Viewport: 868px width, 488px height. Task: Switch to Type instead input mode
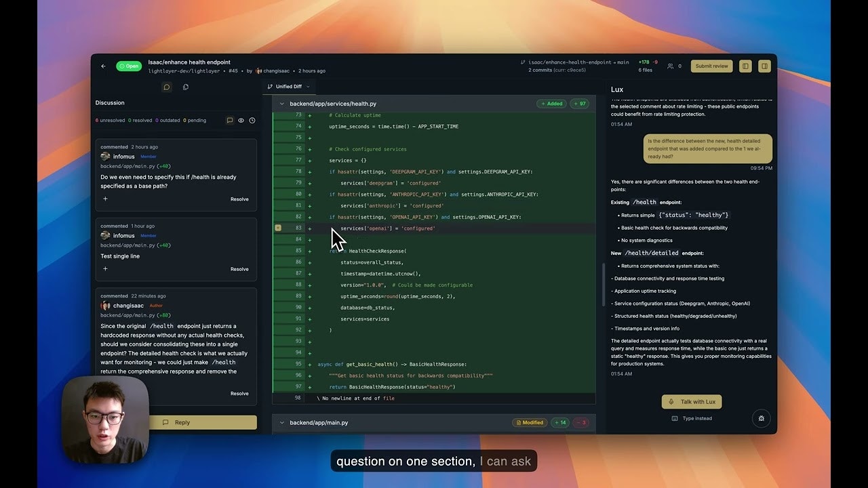(x=692, y=418)
